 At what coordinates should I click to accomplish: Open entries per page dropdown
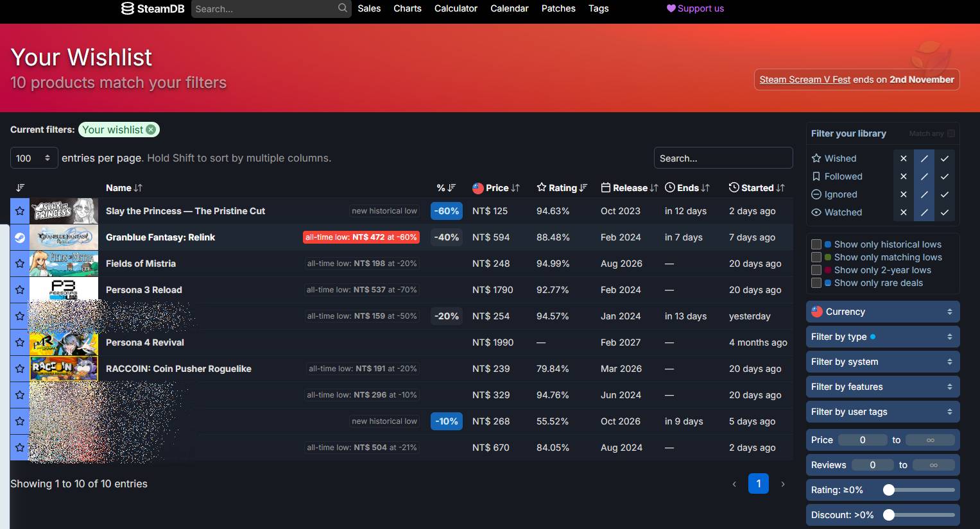coord(34,158)
